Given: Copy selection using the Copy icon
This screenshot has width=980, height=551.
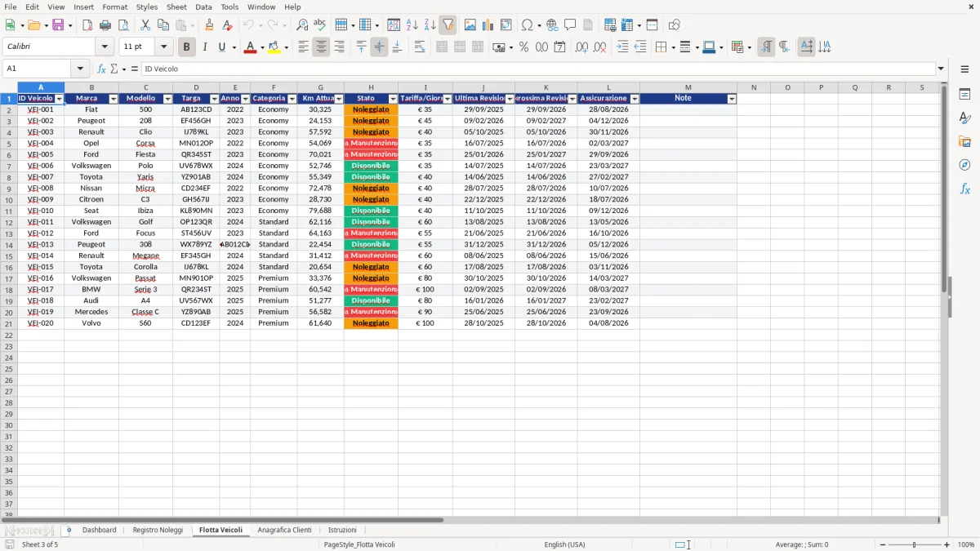Looking at the screenshot, I should pos(163,25).
